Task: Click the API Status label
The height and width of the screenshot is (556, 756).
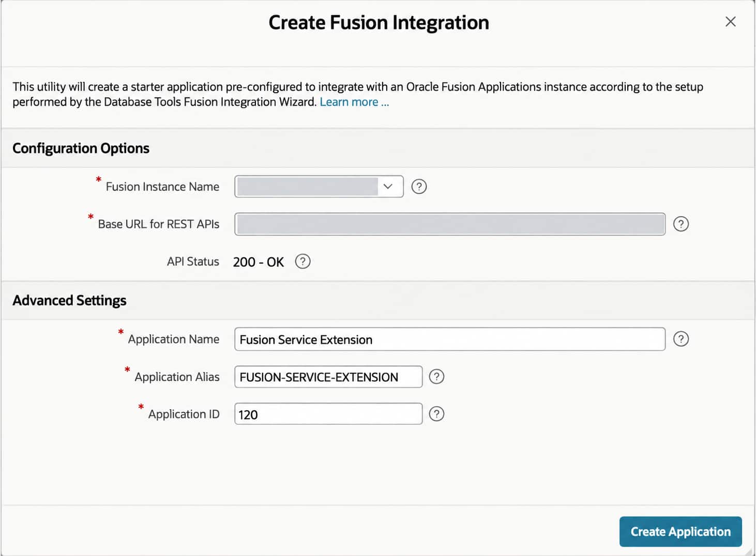Action: tap(193, 261)
